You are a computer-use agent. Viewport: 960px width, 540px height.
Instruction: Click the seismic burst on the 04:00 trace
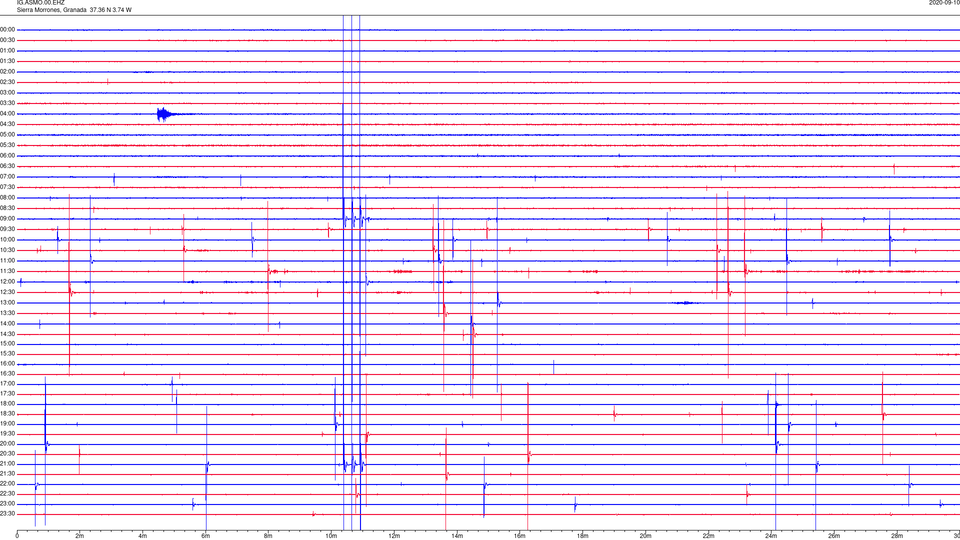pos(165,114)
